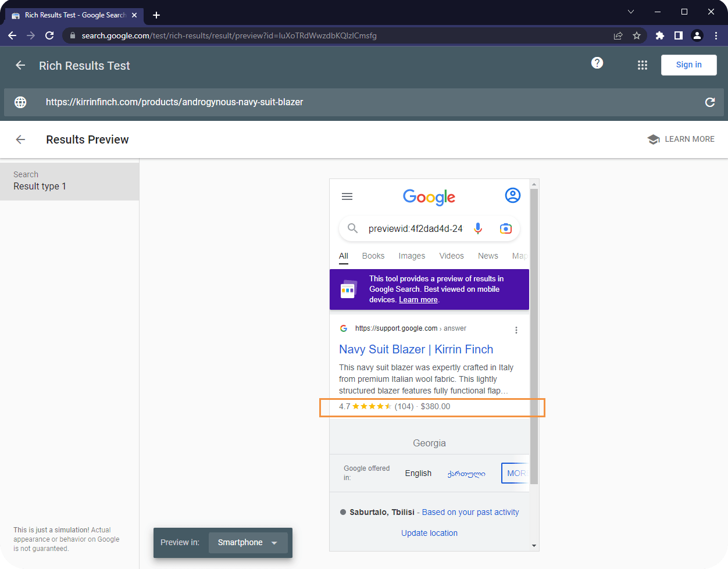Open the help question mark icon
The width and height of the screenshot is (728, 569).
(x=597, y=63)
